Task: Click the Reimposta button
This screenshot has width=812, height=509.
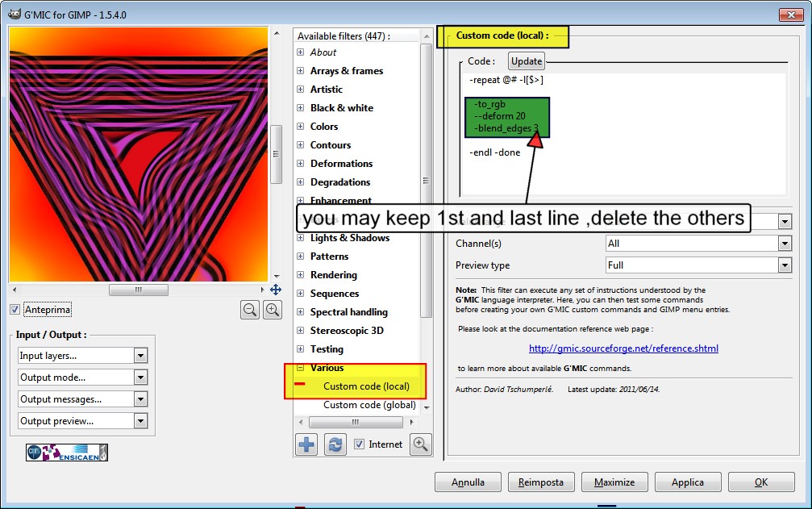Action: coord(541,482)
